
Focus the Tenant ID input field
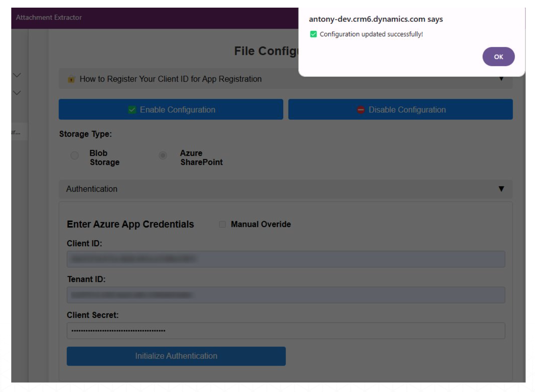[x=286, y=295]
